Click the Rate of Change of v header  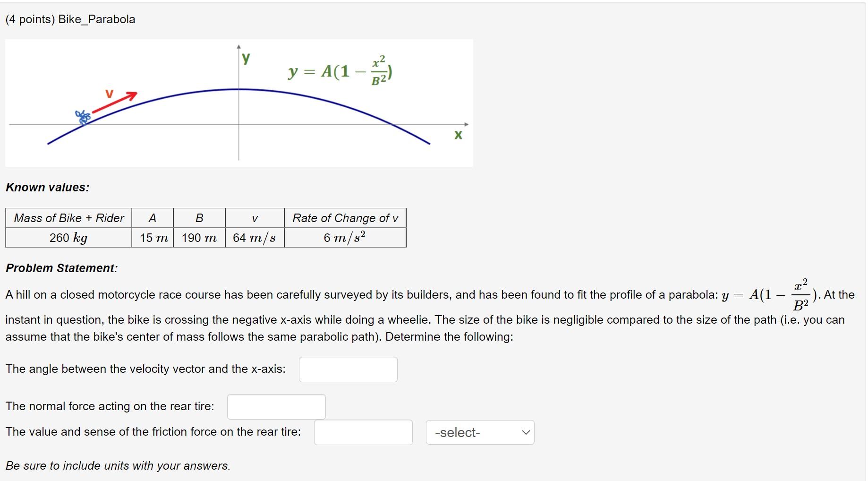click(345, 218)
